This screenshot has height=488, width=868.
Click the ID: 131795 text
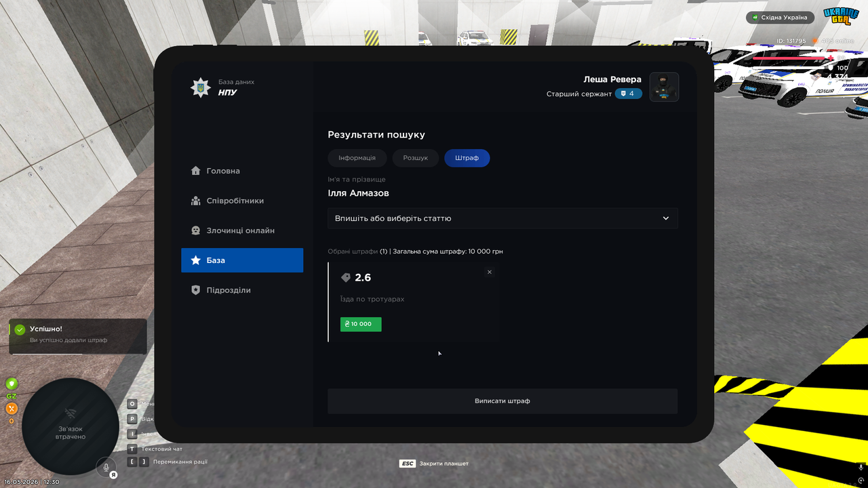point(791,41)
